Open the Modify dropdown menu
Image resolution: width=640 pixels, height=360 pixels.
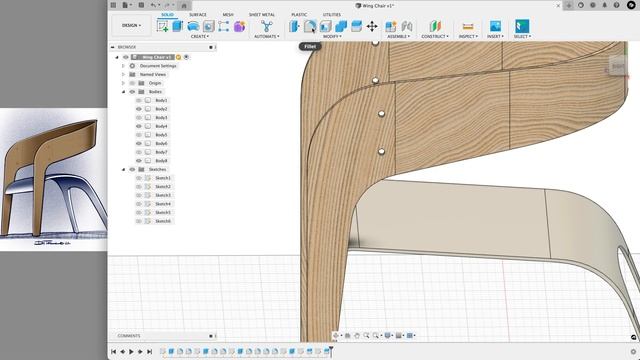pyautogui.click(x=332, y=36)
